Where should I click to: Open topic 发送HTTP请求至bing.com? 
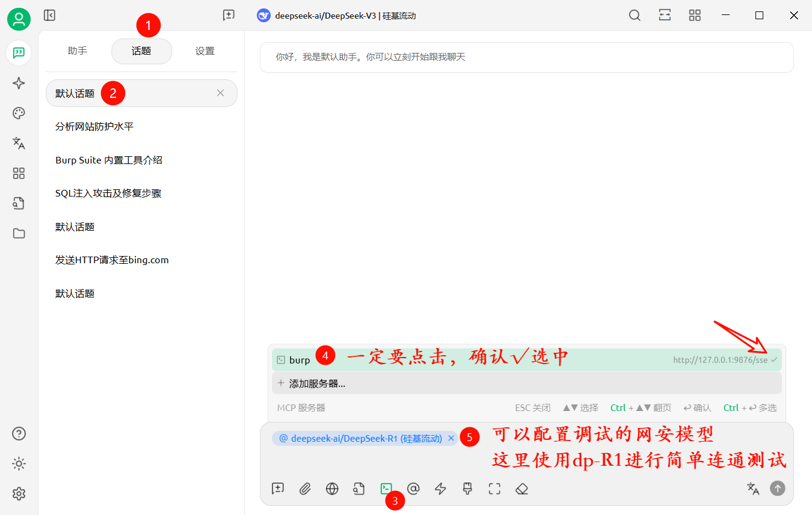click(141, 260)
